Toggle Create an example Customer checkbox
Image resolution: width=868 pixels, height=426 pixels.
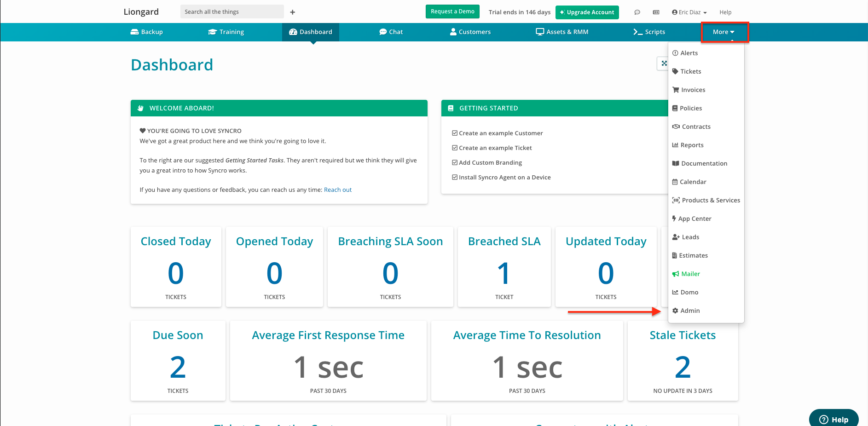(455, 133)
